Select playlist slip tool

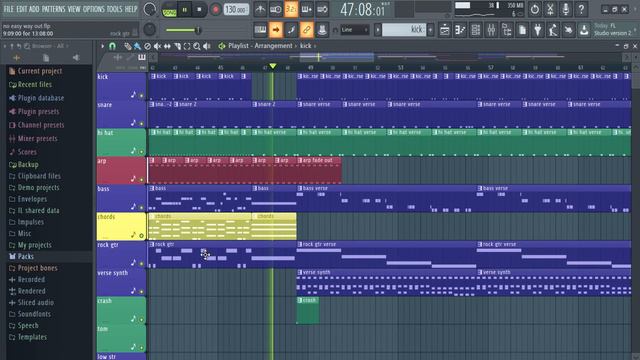(x=167, y=46)
